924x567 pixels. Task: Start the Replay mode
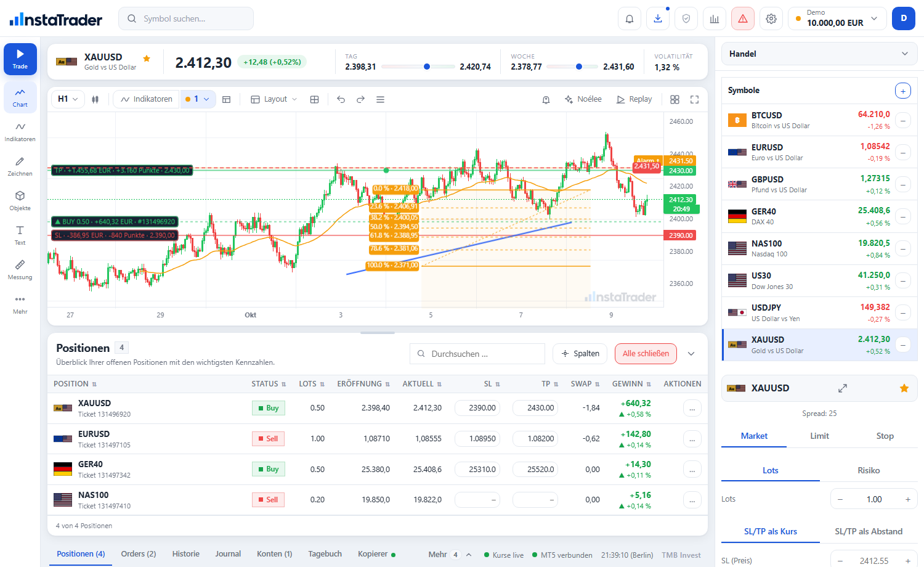tap(634, 99)
